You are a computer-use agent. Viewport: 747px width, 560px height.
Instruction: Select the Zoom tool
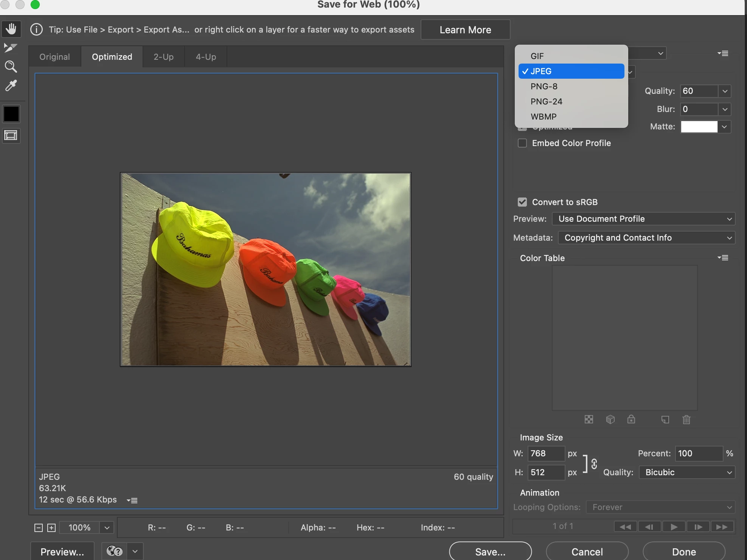tap(11, 67)
